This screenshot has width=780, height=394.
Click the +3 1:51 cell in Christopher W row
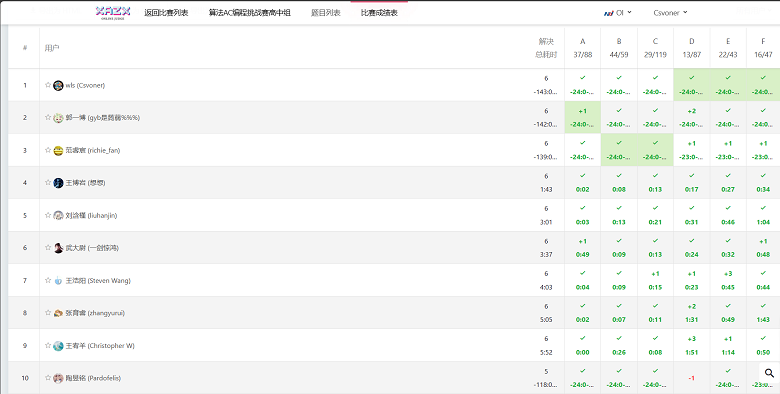click(x=691, y=346)
